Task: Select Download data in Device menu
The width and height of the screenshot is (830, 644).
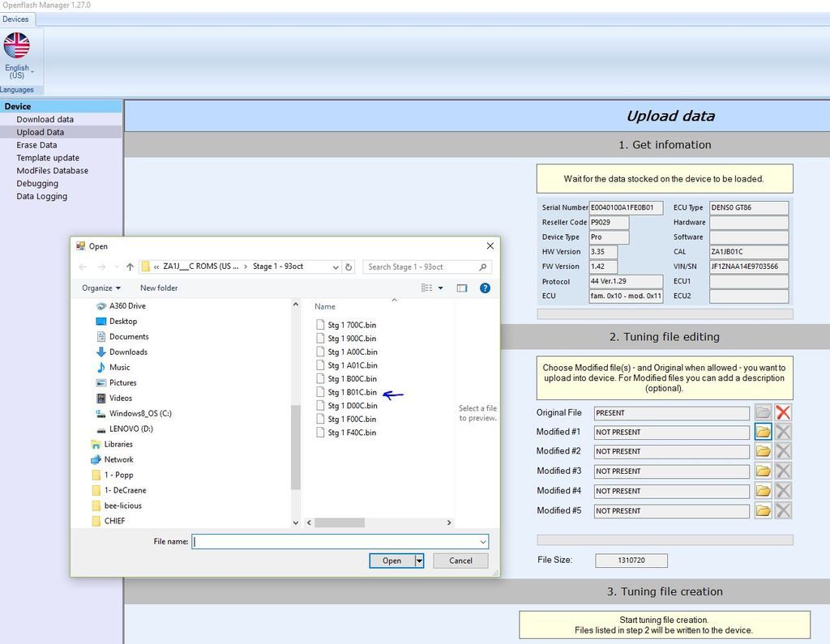Action: pyautogui.click(x=45, y=119)
